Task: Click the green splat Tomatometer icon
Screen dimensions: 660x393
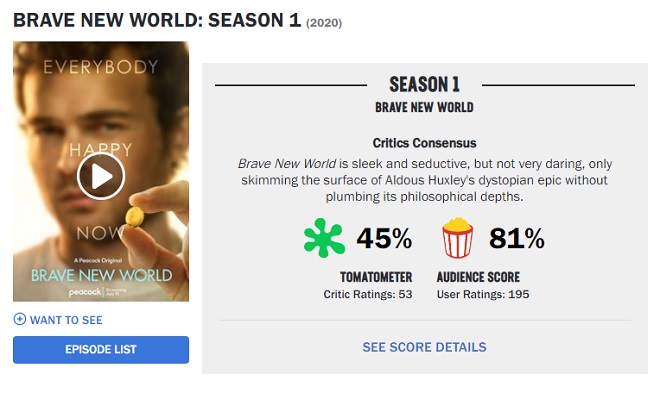Action: (x=324, y=238)
